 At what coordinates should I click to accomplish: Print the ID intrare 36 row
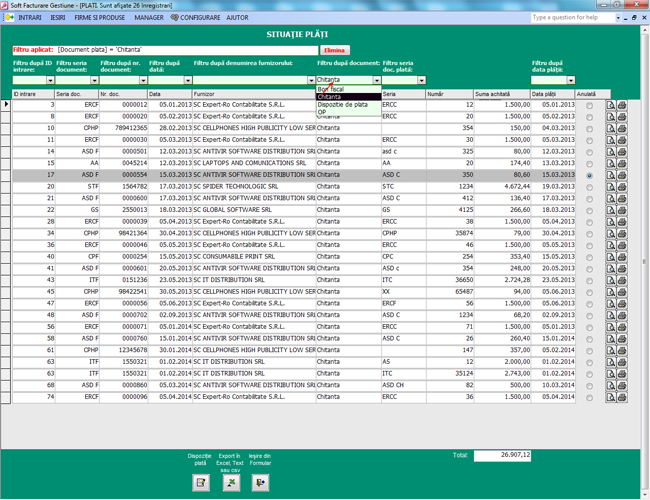click(622, 245)
